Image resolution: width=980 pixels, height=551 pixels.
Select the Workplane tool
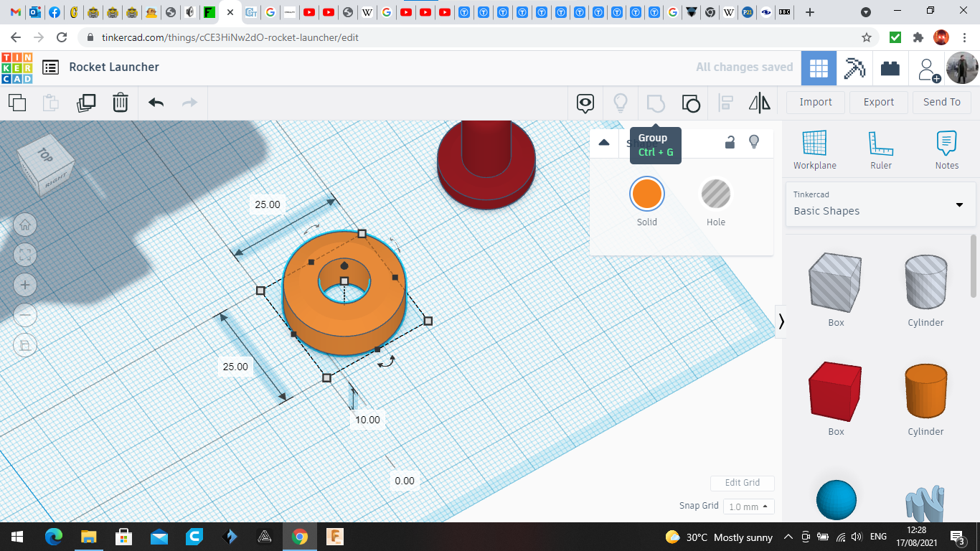tap(815, 151)
